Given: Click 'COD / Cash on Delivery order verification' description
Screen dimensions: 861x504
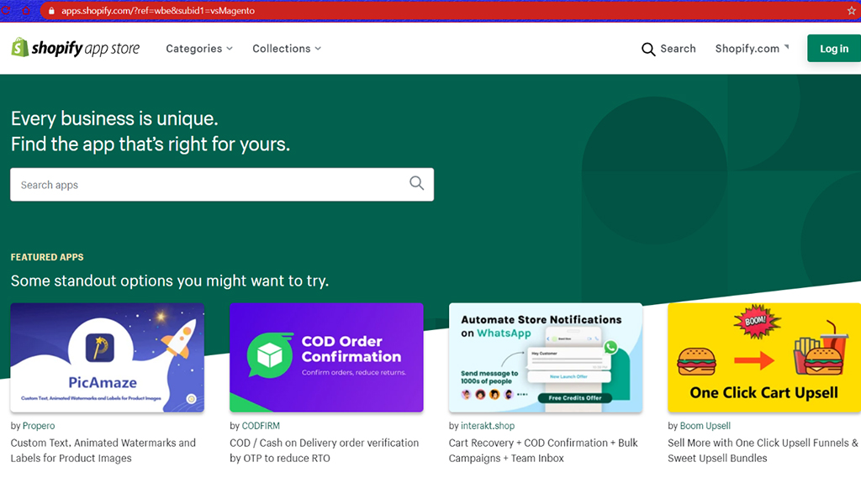Looking at the screenshot, I should point(324,450).
